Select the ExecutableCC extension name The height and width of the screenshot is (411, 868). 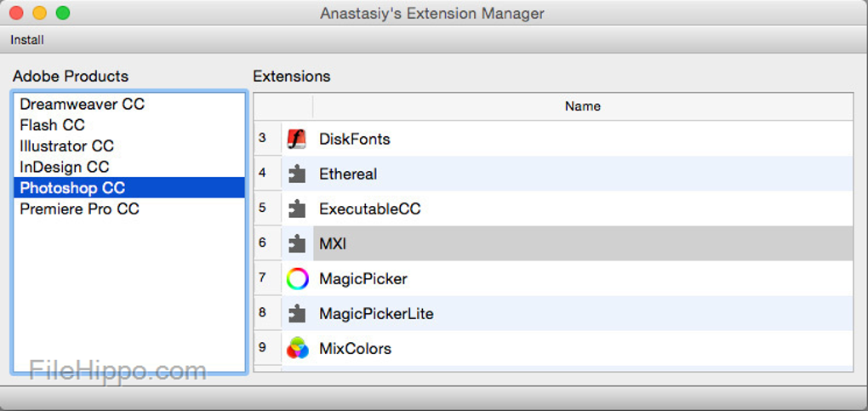pyautogui.click(x=370, y=208)
